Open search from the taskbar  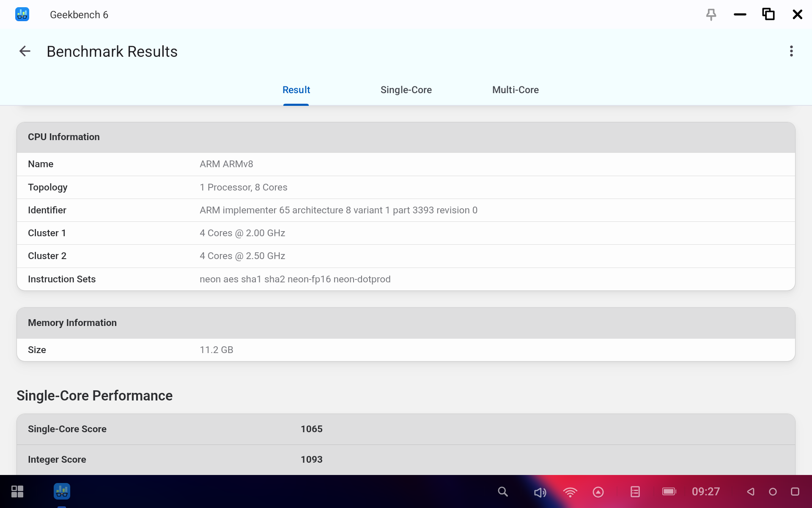click(502, 491)
